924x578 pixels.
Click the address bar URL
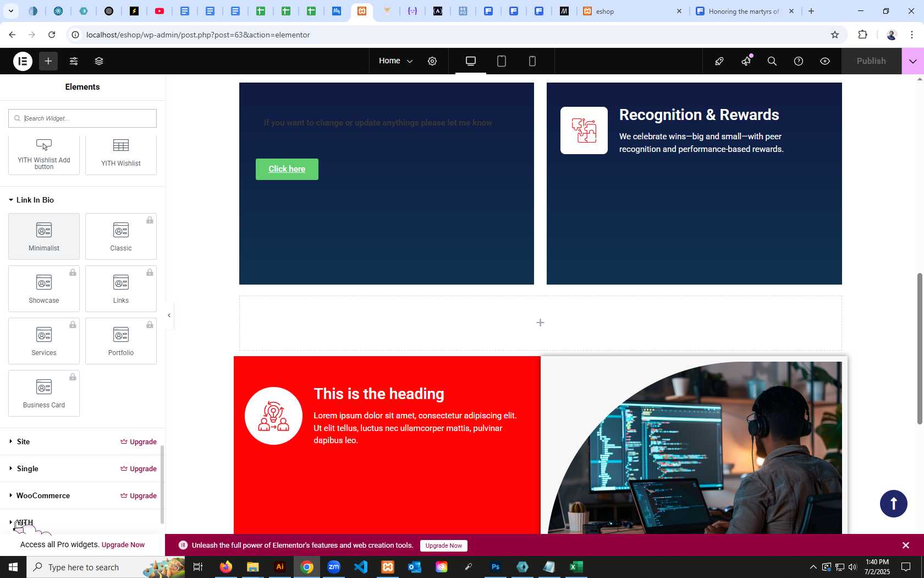tap(198, 35)
